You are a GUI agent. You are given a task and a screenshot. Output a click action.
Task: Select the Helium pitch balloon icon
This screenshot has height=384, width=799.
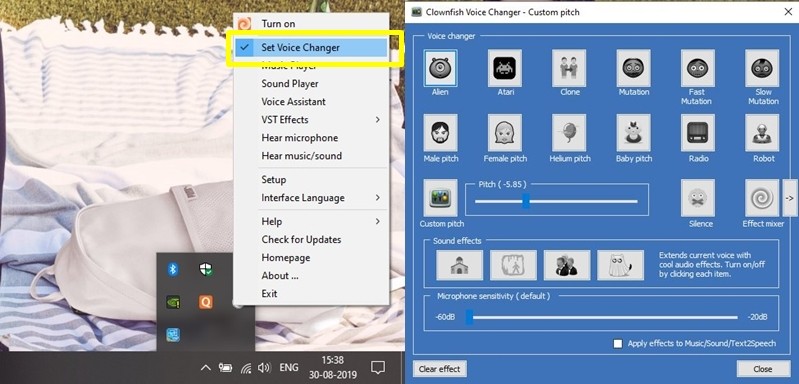coord(569,133)
